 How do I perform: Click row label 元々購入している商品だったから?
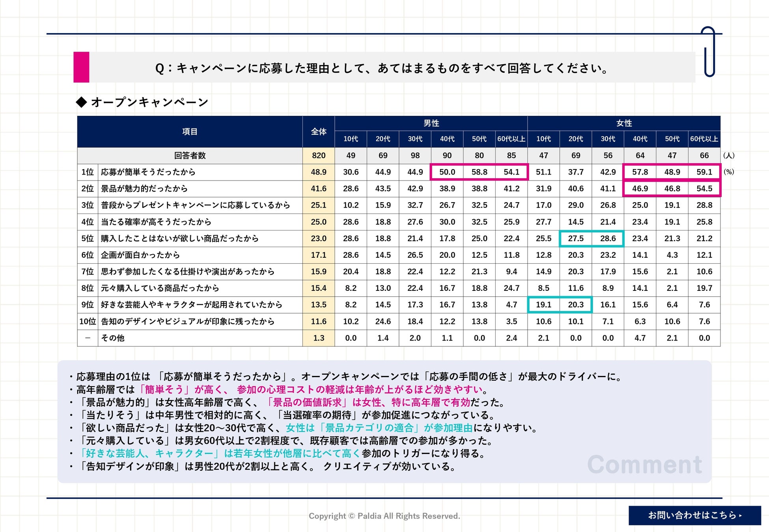pos(160,288)
